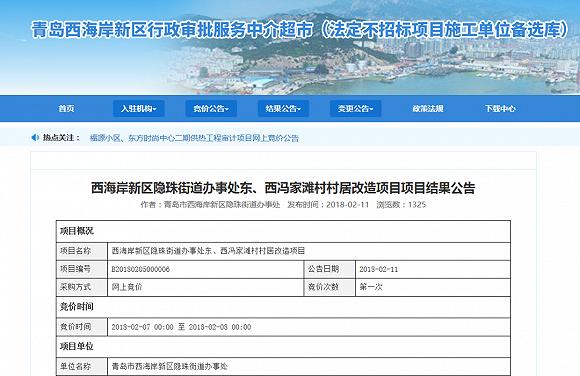Click the 采购方式 网上竞价 cell

(x=205, y=287)
